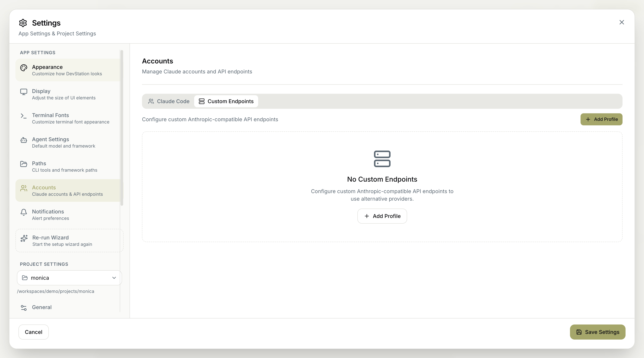Click the /workspaces/demo/projects/monica path text
This screenshot has height=358, width=644.
click(56, 291)
